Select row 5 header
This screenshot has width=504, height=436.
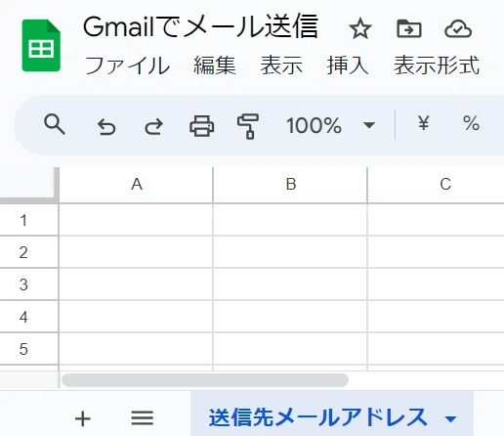29,349
